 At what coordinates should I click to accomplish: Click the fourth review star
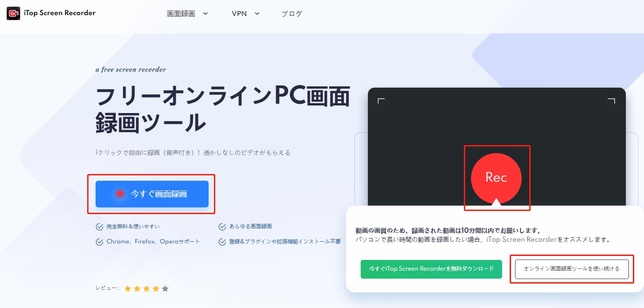pyautogui.click(x=156, y=288)
